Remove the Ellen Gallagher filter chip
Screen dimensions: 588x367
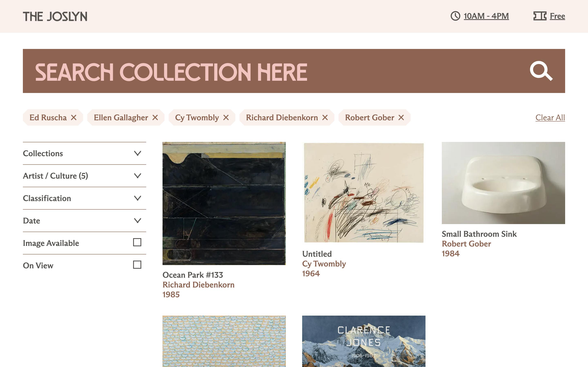click(155, 117)
